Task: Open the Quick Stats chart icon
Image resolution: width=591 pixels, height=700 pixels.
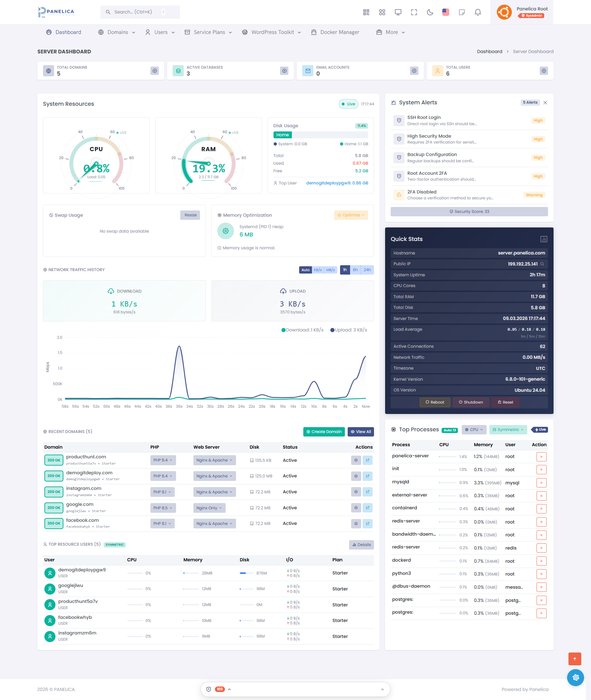Action: click(544, 239)
